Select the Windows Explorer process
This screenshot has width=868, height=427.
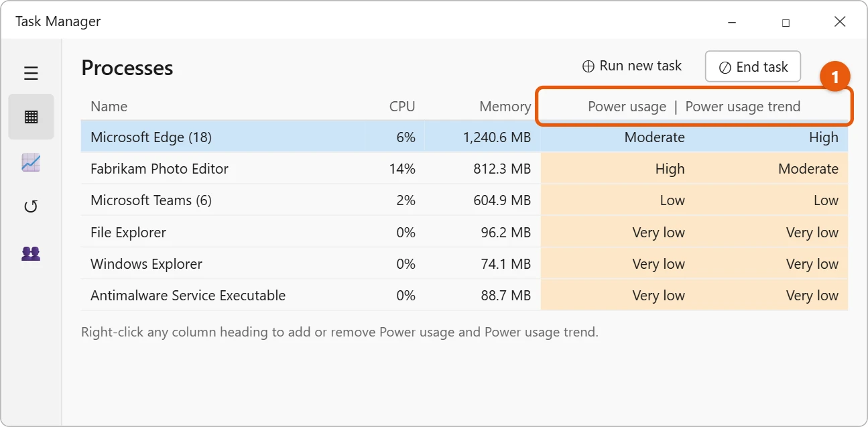tap(464, 264)
